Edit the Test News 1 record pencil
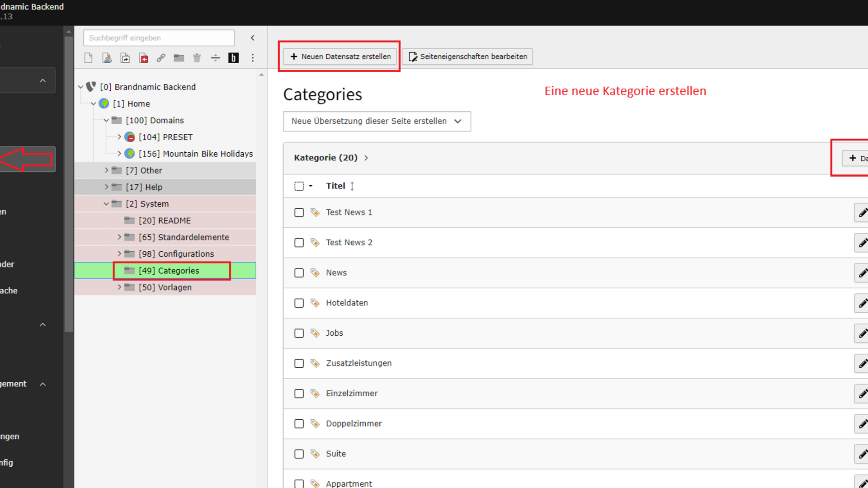 [863, 212]
